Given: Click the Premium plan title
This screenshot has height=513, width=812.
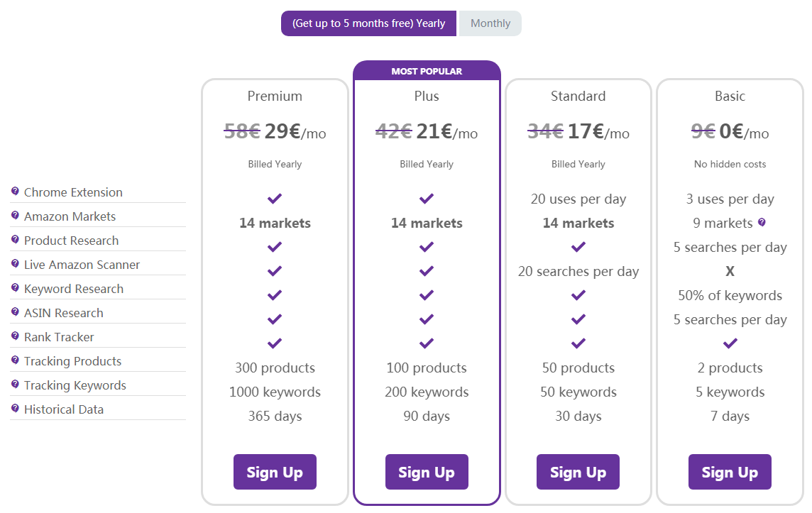Looking at the screenshot, I should 275,96.
